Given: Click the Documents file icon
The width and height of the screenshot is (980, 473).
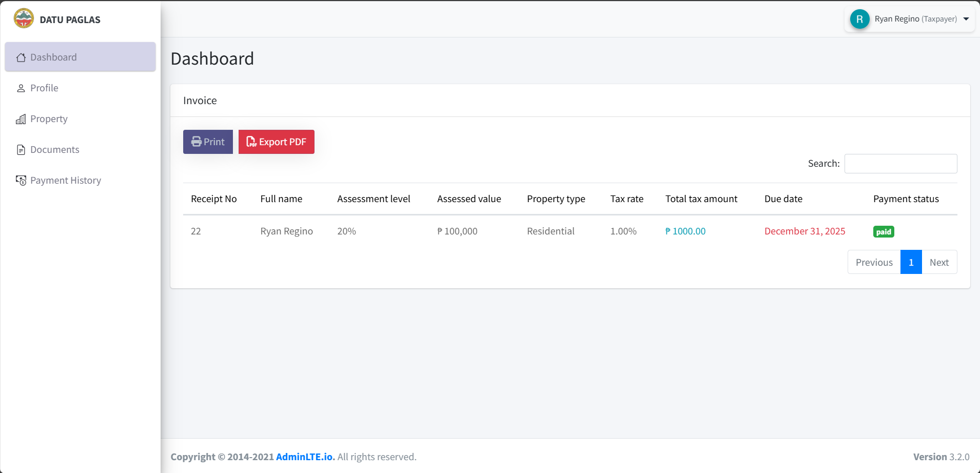Looking at the screenshot, I should click(21, 150).
